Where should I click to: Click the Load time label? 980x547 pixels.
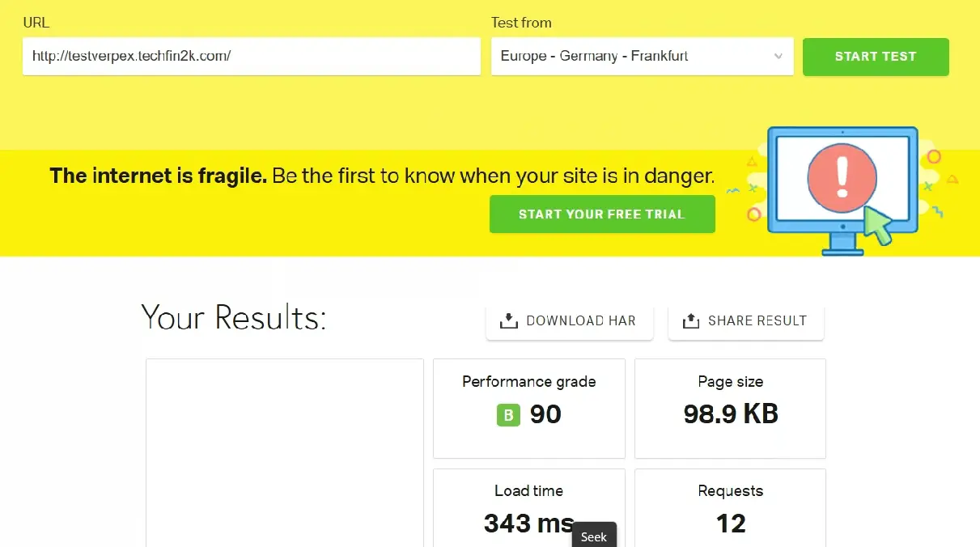click(529, 491)
